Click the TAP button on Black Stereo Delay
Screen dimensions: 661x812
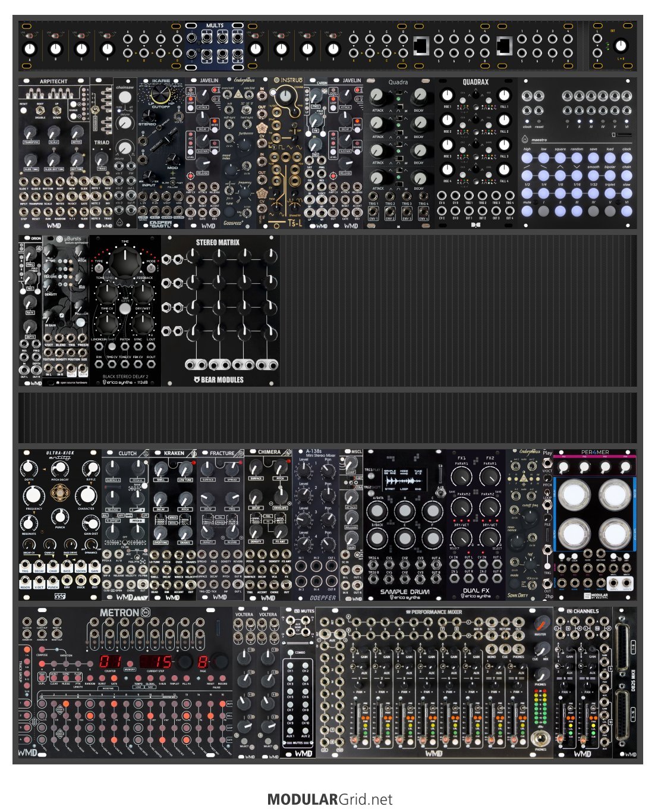pyautogui.click(x=125, y=308)
